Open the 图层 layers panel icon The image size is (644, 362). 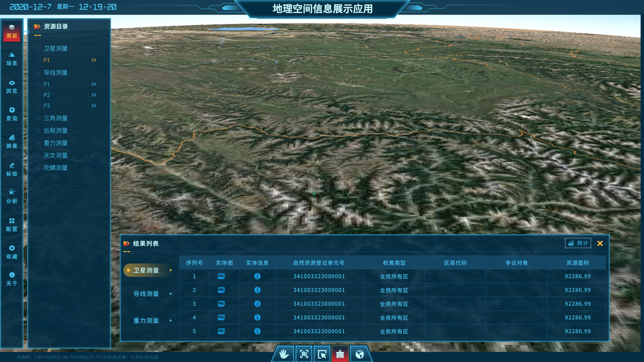tap(11, 31)
